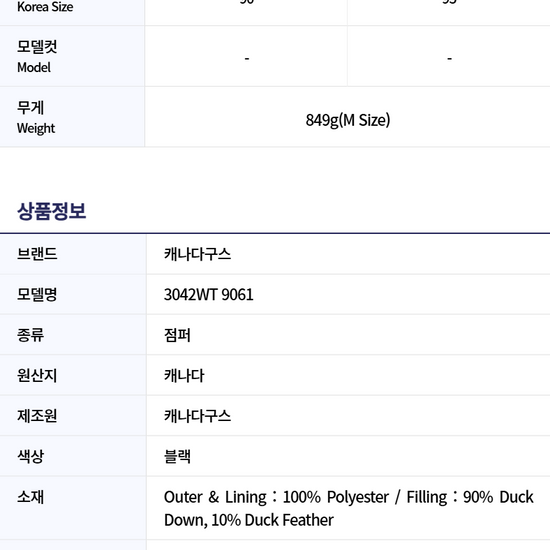550x550 pixels.
Task: Click the brand value 캐나다구스
Action: (197, 254)
